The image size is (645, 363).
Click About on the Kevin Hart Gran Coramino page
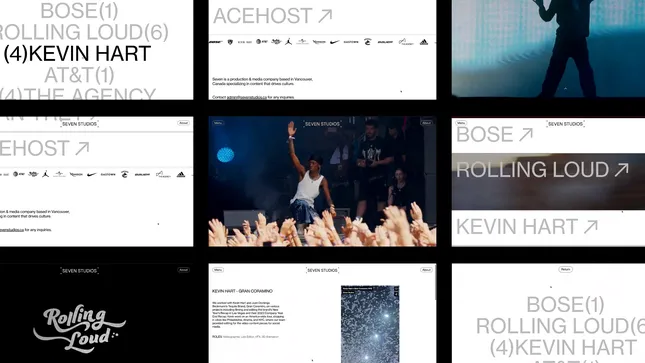pos(426,270)
